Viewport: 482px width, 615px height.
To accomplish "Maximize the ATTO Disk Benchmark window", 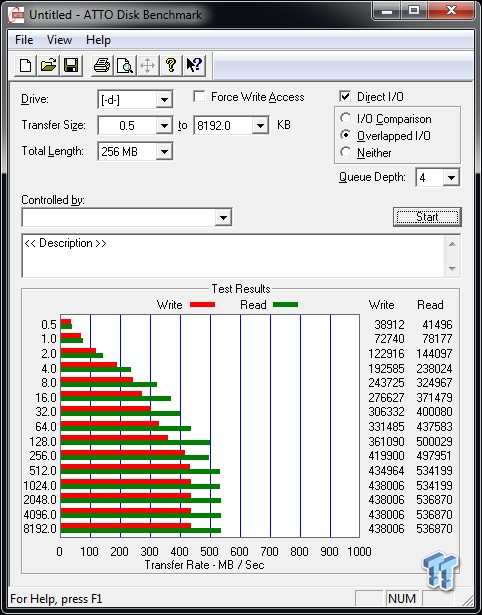I will [x=414, y=11].
